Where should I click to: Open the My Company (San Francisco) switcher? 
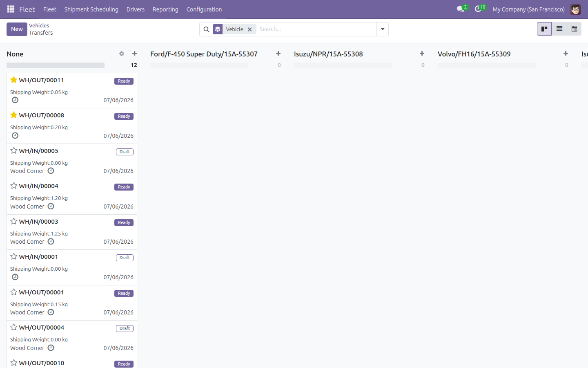pos(528,9)
